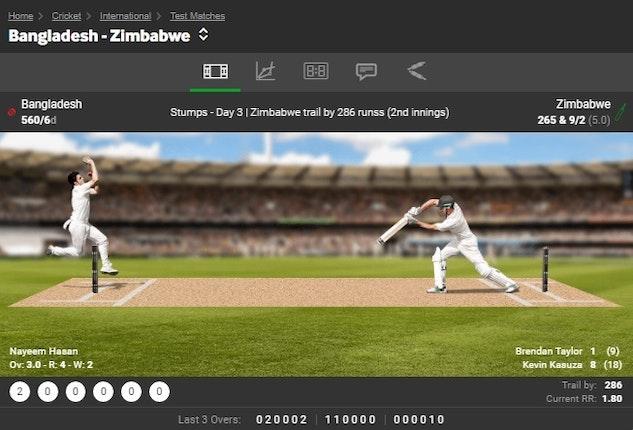Click bowler figures Ov: 3.0 - R: 4 - W: 2
Viewport: 633px width, 430px height.
pos(51,365)
